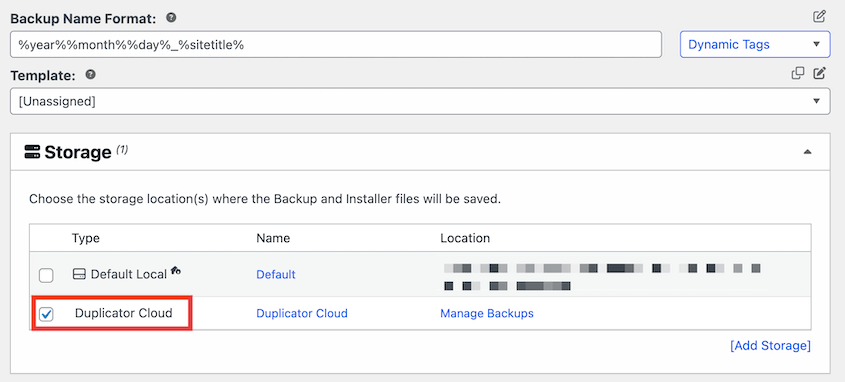Click the Backup Name Format label
845x382 pixels.
point(84,18)
